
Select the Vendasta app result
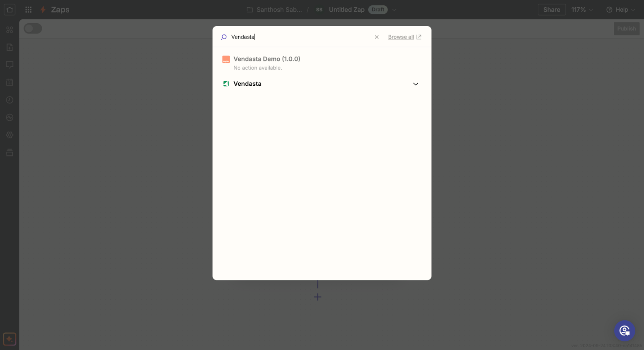click(322, 84)
